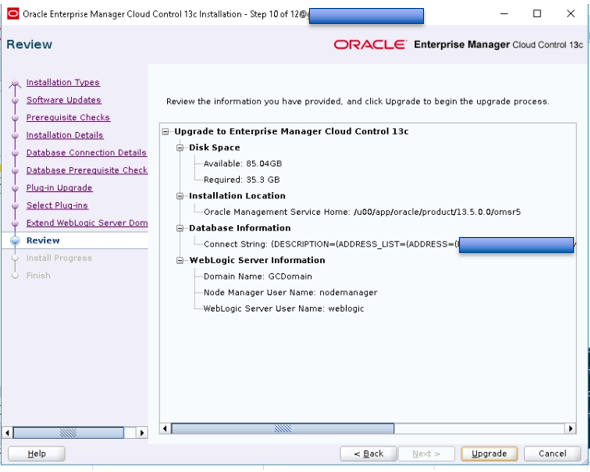Screen dimensions: 590x472
Task: Cancel the installation
Action: 552,454
